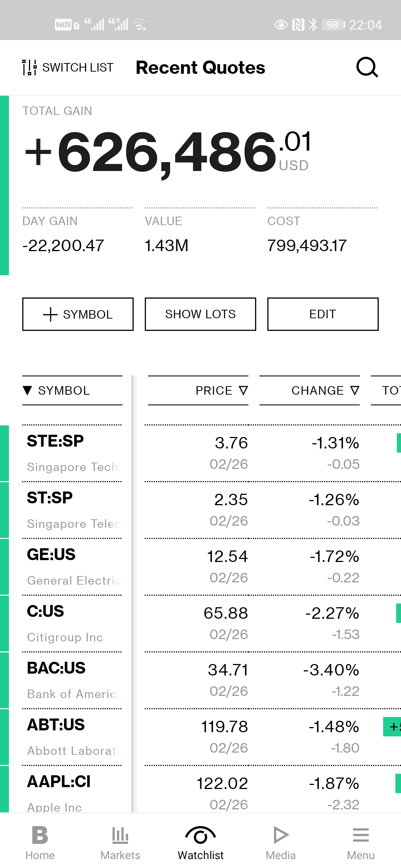Image resolution: width=401 pixels, height=868 pixels.
Task: Open the Media play icon
Action: coord(281,835)
